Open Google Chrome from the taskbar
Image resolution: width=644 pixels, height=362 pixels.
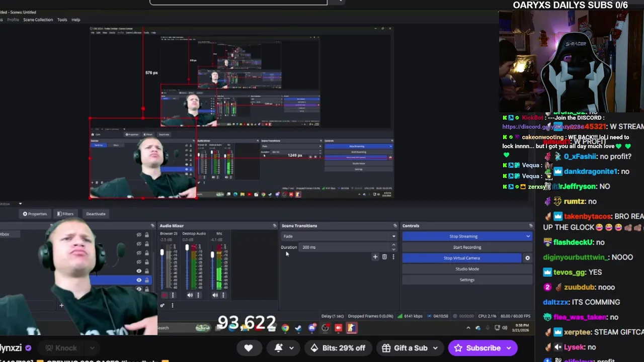(285, 328)
